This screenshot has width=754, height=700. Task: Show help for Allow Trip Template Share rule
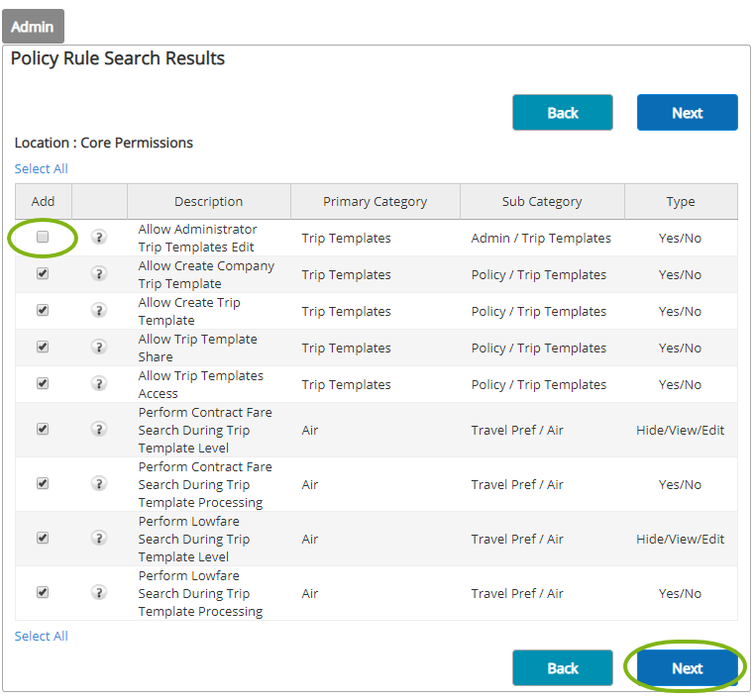click(99, 348)
